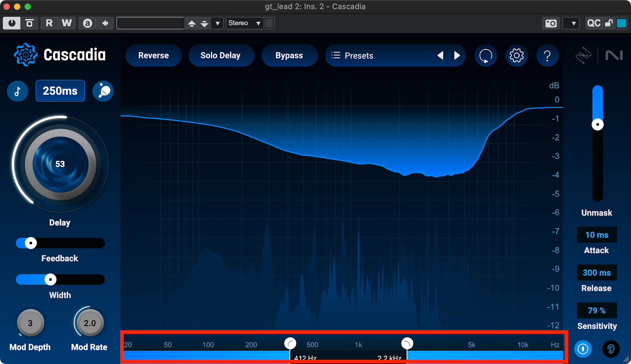Click the Bypass button
The image size is (631, 364).
[x=289, y=56]
